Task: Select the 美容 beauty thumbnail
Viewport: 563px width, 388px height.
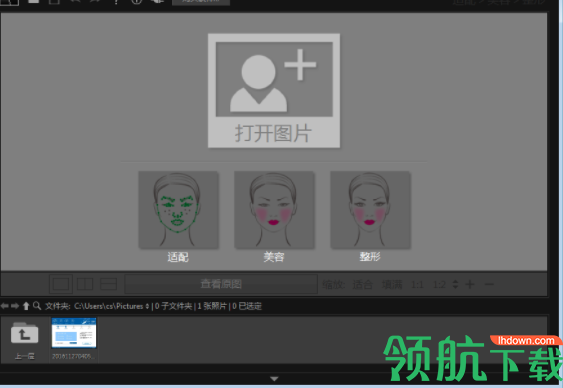Action: pos(274,210)
